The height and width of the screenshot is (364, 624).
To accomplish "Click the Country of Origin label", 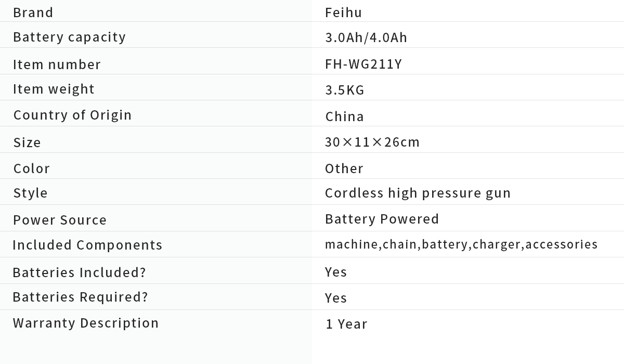I will [x=72, y=115].
